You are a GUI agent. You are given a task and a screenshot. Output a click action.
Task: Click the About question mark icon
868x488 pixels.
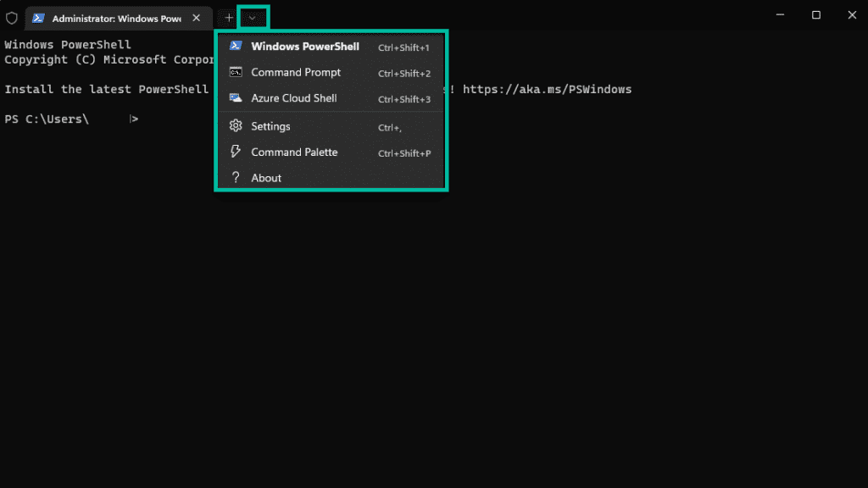236,177
